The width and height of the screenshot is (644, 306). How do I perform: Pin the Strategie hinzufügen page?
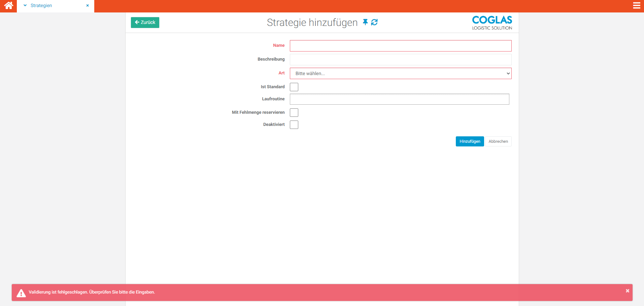pyautogui.click(x=365, y=22)
